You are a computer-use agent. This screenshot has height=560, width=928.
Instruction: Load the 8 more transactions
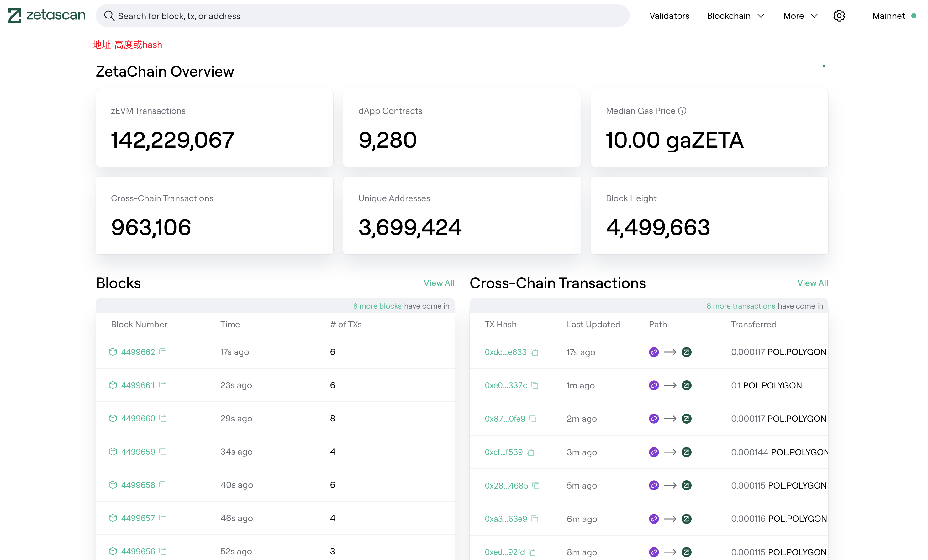click(x=741, y=306)
